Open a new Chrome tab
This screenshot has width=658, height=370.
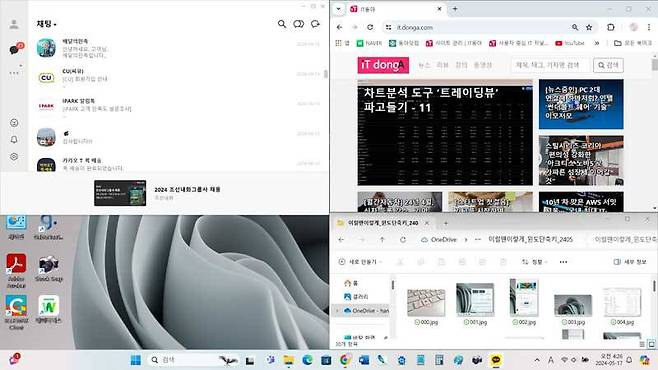pos(455,9)
